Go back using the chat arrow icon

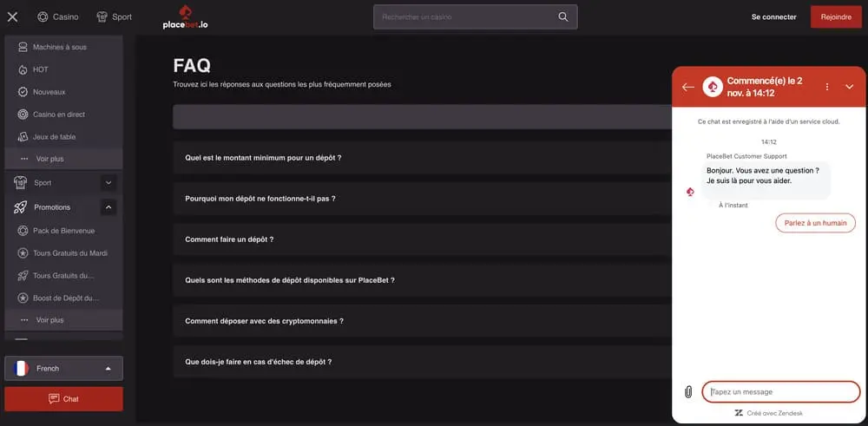(x=688, y=87)
